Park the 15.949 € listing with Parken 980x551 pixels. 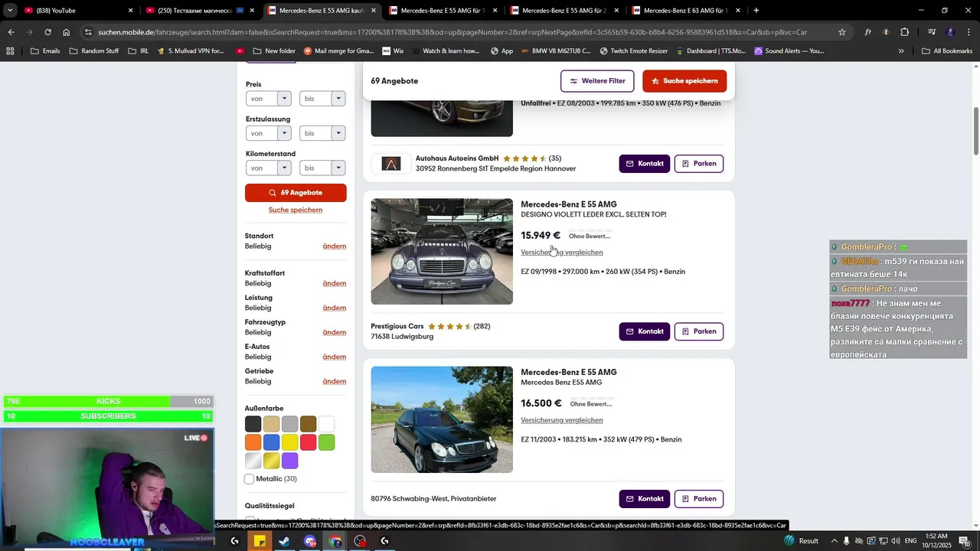pos(699,331)
